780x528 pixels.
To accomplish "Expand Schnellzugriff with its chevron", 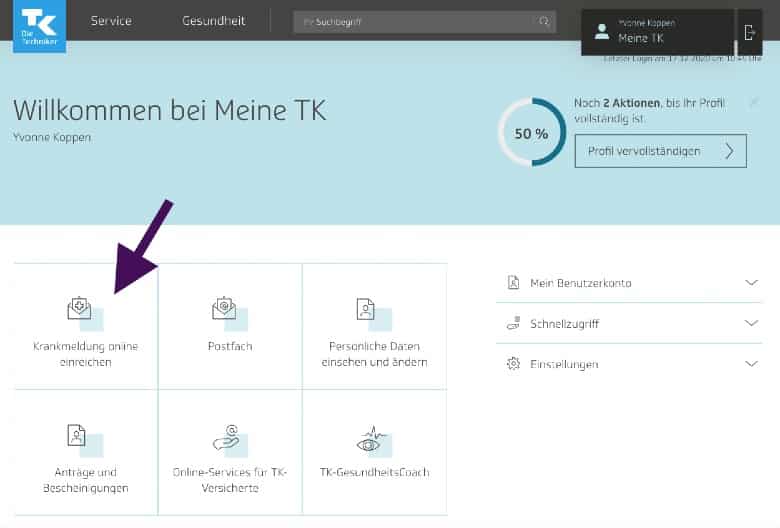I will click(751, 323).
